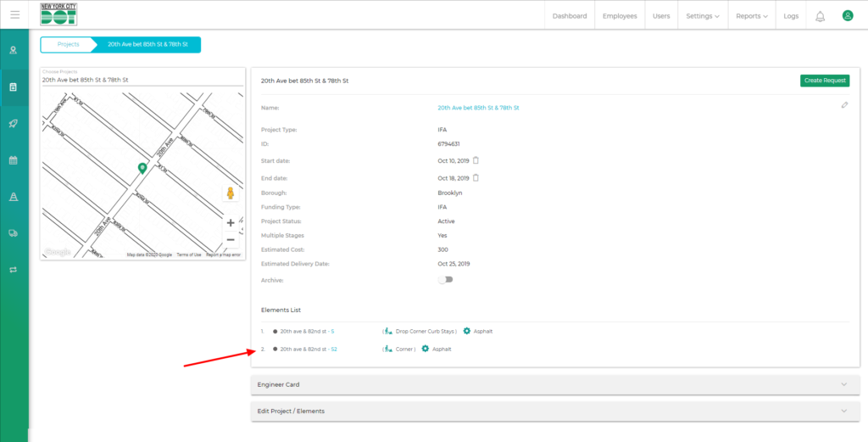Toggle the Archive switch
The height and width of the screenshot is (442, 868).
pyautogui.click(x=445, y=280)
